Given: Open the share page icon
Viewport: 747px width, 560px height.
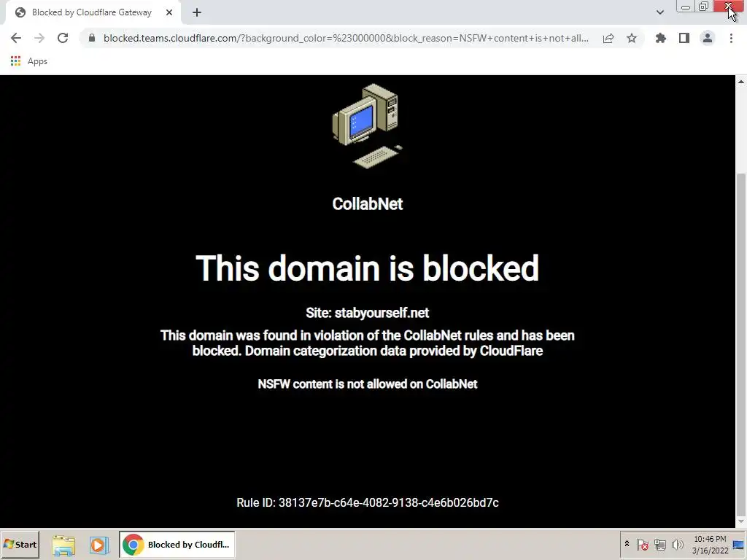Looking at the screenshot, I should pos(608,38).
